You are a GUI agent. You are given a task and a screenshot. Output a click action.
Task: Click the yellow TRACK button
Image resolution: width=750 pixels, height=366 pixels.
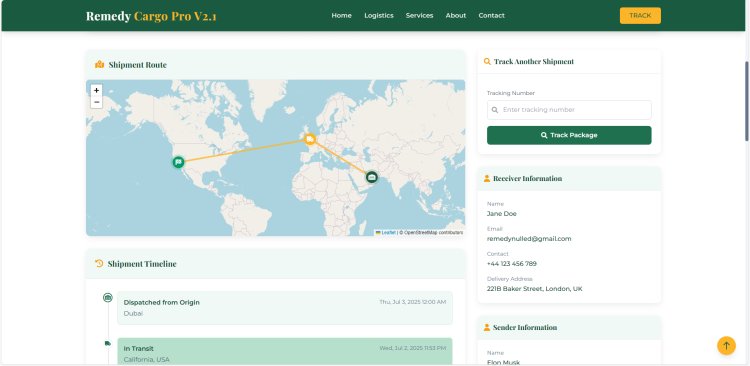point(640,15)
